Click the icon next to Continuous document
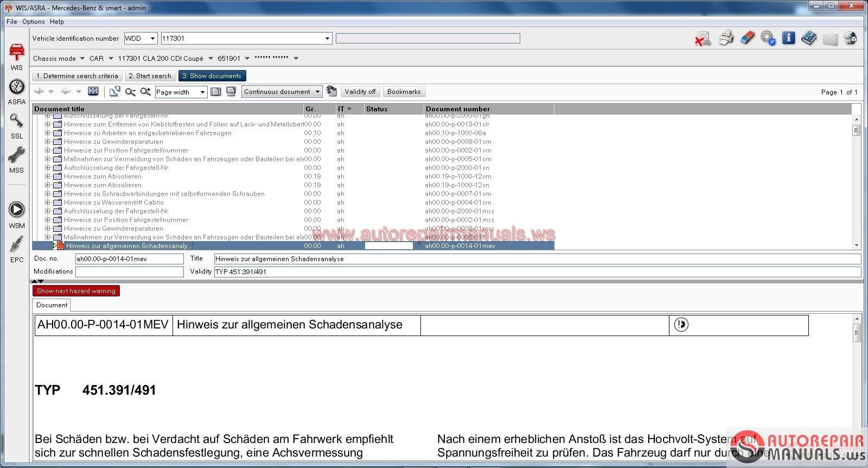 331,91
